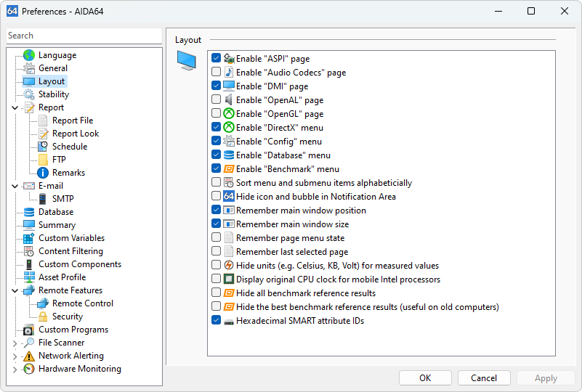Collapse the Remote Features node

15,291
